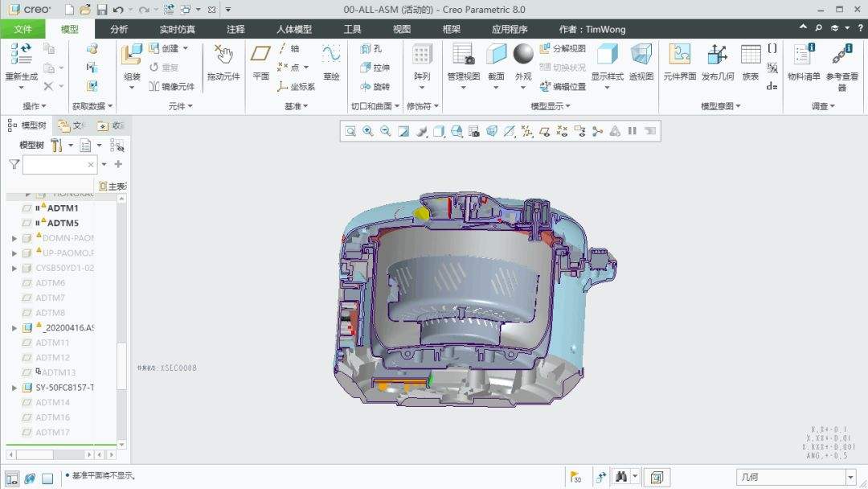Toggle model tree pane display in status bar

12,478
